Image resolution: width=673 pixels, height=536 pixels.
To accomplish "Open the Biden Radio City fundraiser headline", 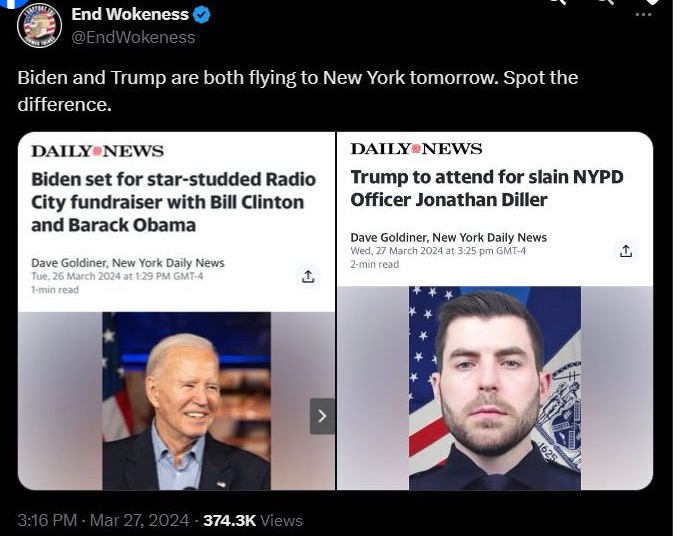I will (x=173, y=201).
